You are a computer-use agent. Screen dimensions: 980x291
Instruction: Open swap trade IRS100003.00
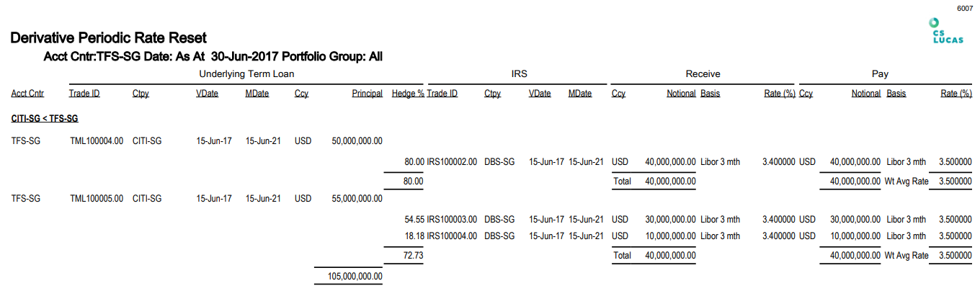pos(452,219)
